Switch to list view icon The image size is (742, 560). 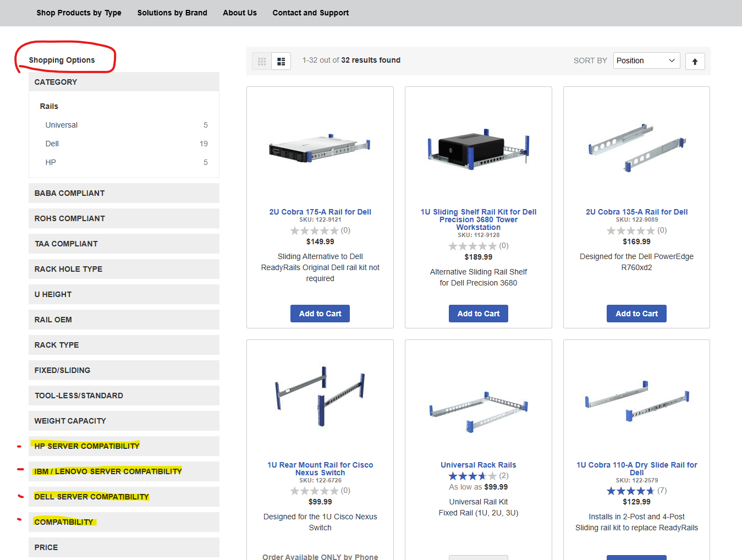[281, 61]
